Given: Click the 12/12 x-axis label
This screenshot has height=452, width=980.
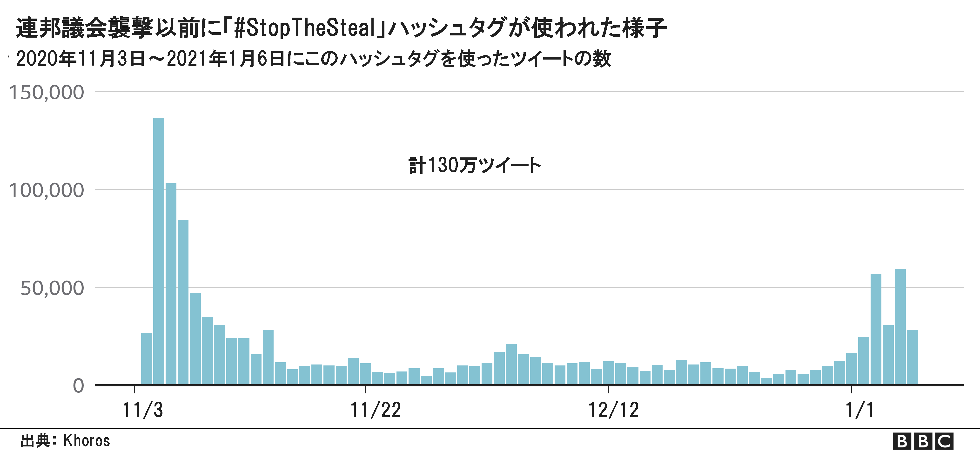Looking at the screenshot, I should 613,410.
